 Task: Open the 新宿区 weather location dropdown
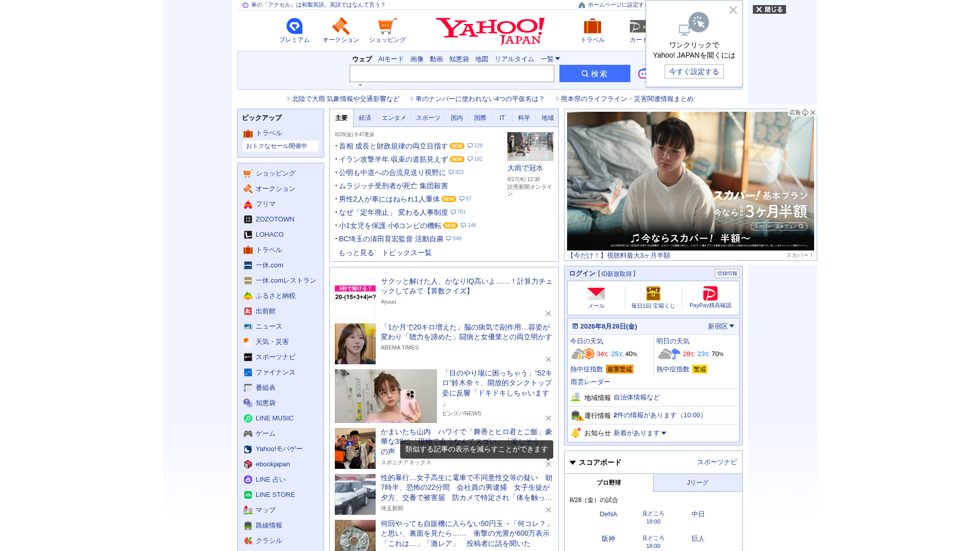point(721,327)
